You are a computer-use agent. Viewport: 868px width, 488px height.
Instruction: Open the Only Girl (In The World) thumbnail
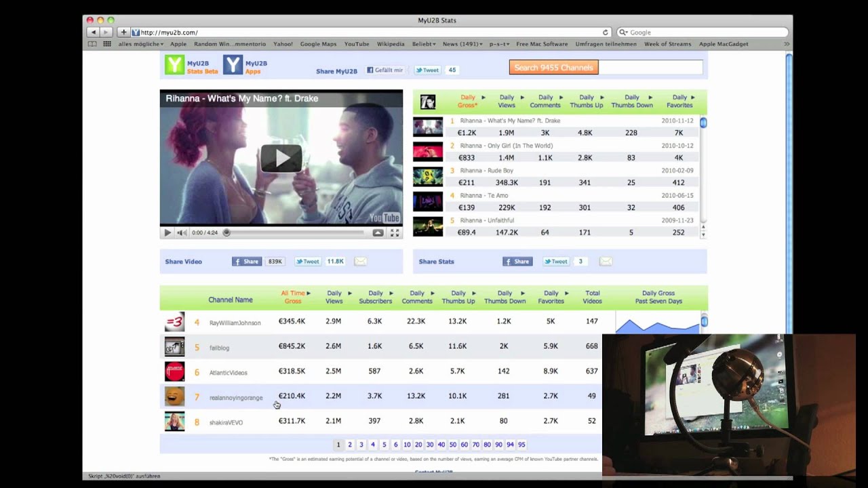428,152
